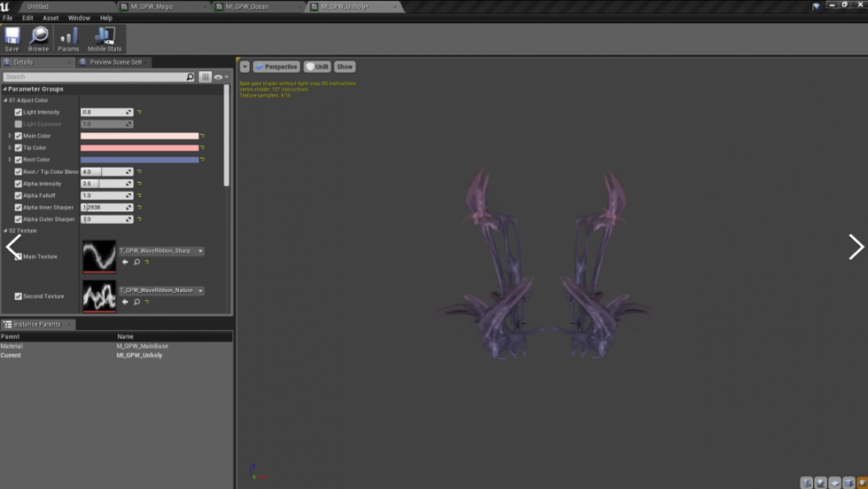Toggle the Light Intensity checkbox
868x489 pixels.
19,112
